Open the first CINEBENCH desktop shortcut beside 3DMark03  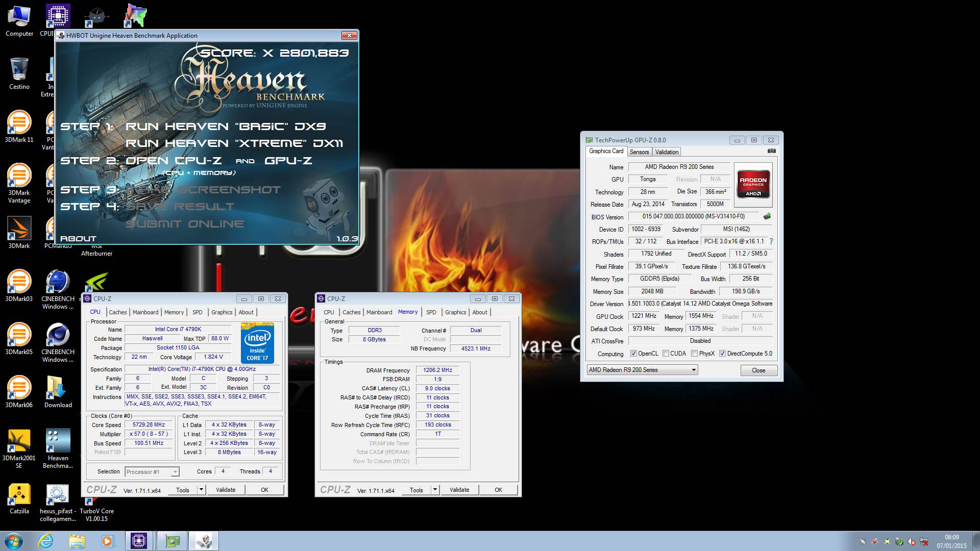point(58,289)
